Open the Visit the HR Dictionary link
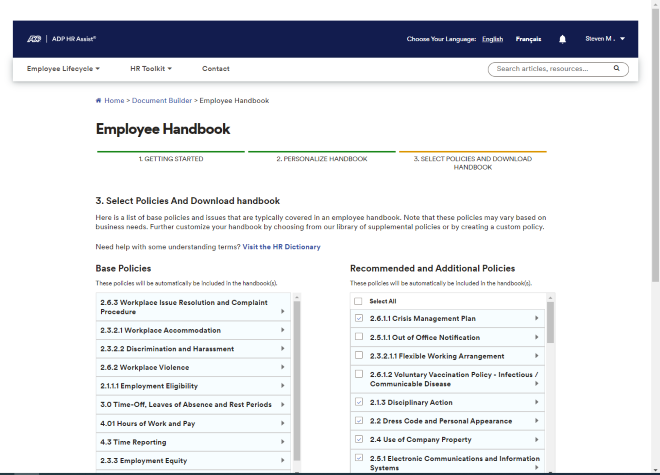Image resolution: width=660 pixels, height=475 pixels. click(x=281, y=246)
